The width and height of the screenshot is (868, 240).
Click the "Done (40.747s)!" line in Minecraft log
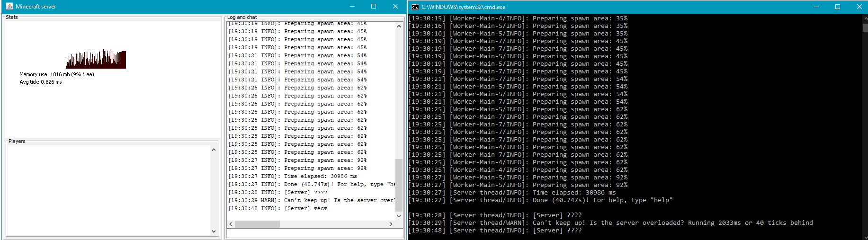pos(312,184)
